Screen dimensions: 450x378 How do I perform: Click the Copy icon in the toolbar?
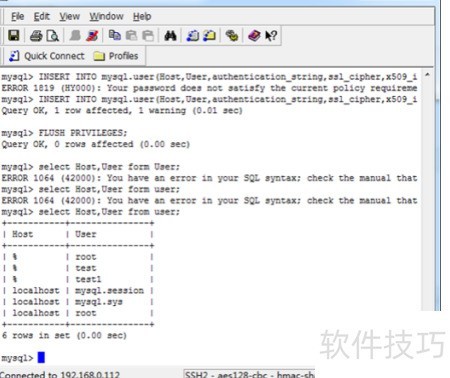[115, 35]
